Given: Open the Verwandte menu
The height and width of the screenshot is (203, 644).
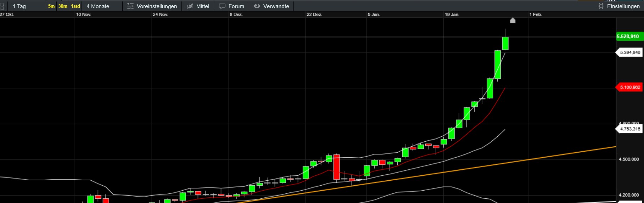Looking at the screenshot, I should click(x=276, y=6).
